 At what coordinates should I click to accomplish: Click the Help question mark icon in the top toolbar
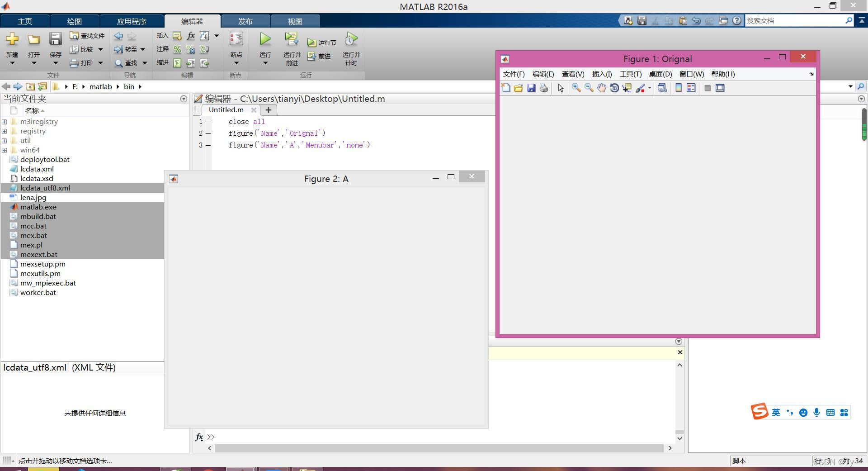pos(737,20)
